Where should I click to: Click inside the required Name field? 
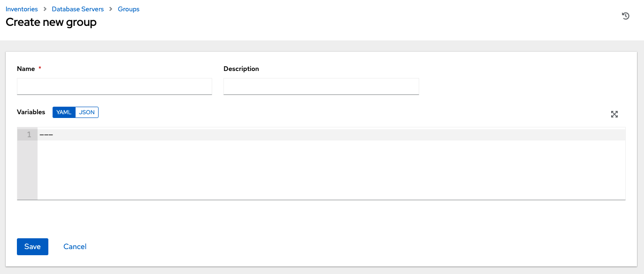[114, 86]
